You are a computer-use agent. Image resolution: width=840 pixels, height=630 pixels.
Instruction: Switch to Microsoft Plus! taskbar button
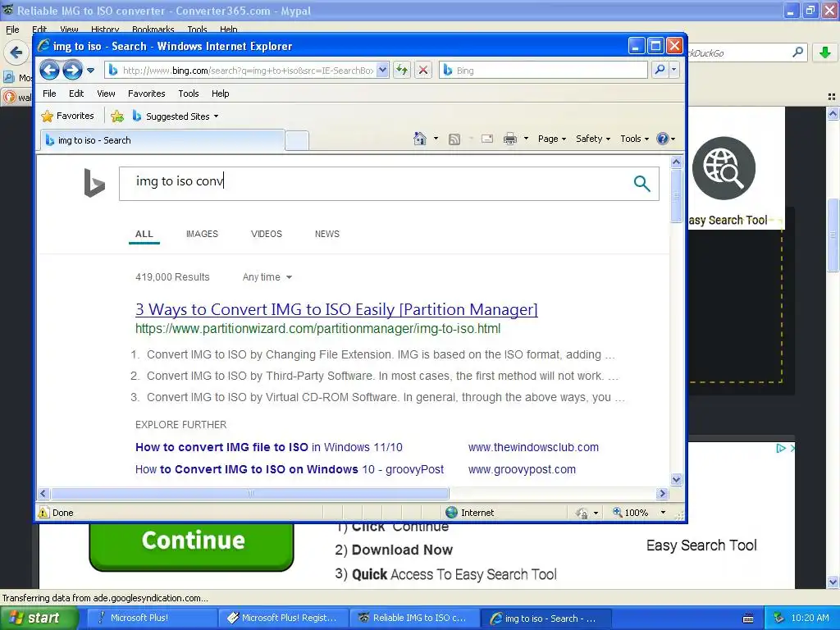coord(152,619)
